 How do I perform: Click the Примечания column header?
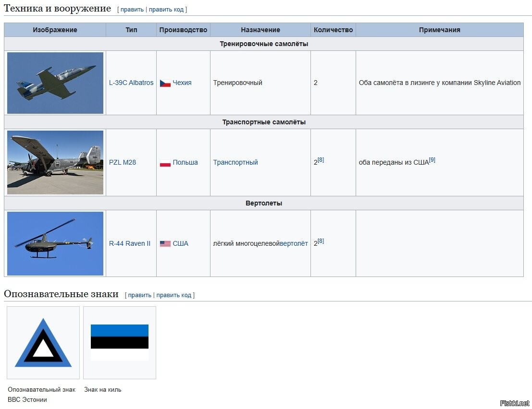point(440,30)
